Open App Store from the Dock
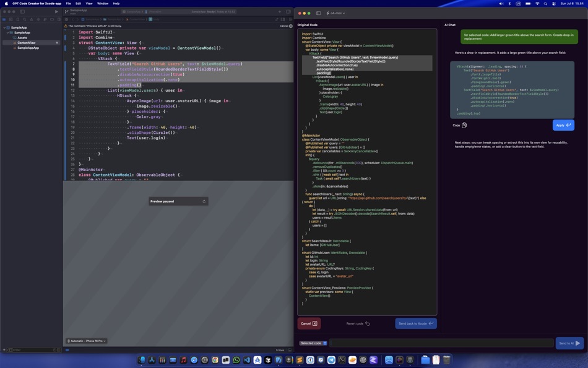 [x=152, y=360]
